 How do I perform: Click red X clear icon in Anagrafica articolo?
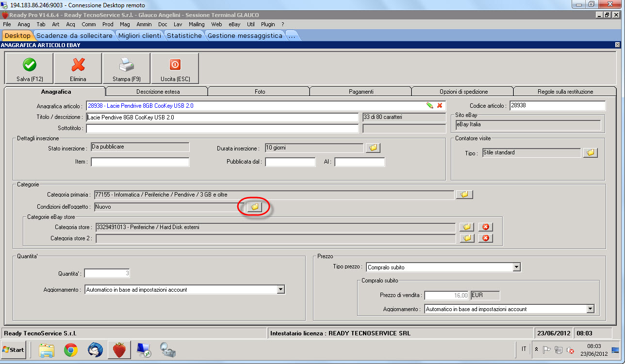pos(440,105)
